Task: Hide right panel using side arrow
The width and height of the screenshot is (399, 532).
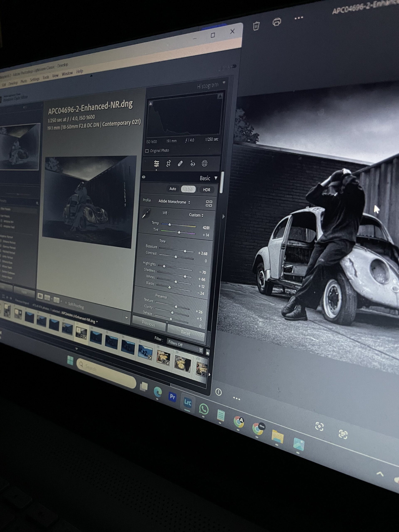Action: 223,217
